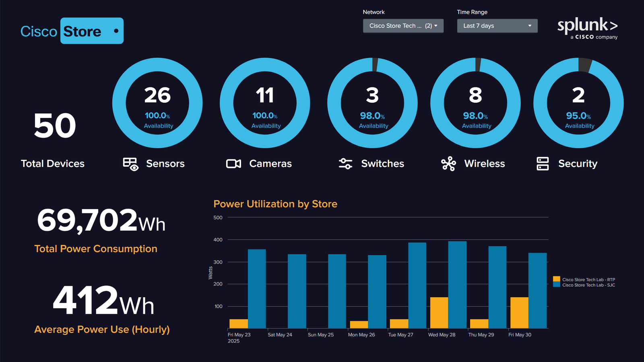
Task: Click the Cameras label
Action: (270, 163)
